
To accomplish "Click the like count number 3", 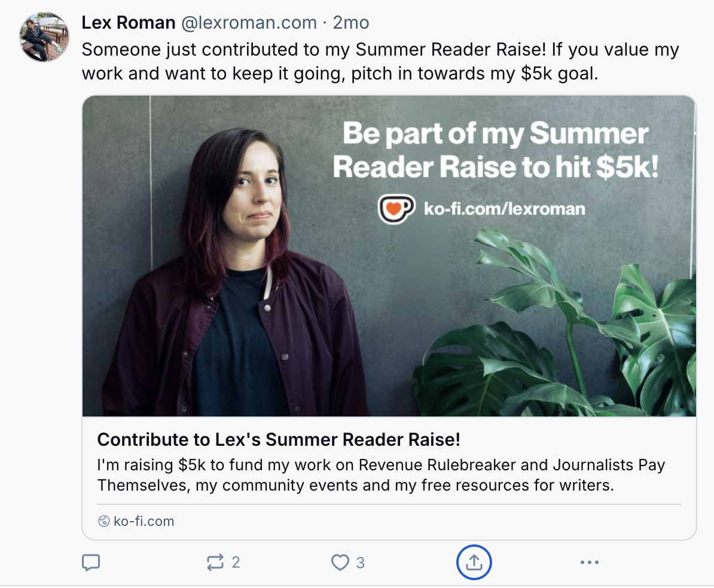I will point(360,563).
